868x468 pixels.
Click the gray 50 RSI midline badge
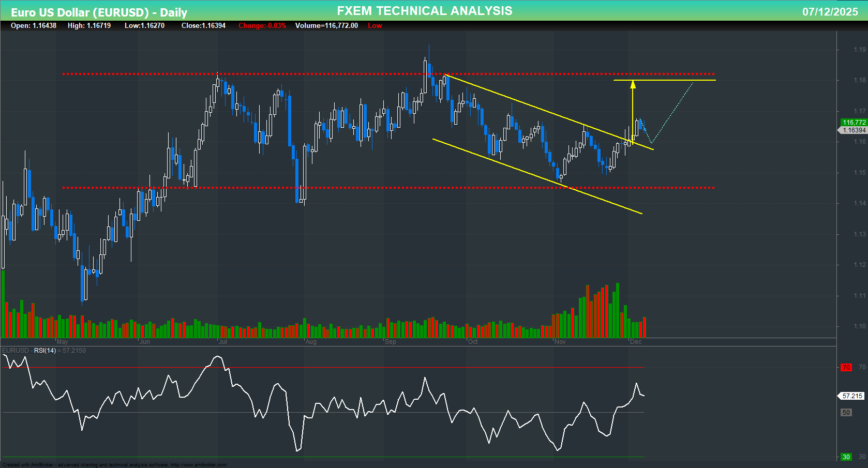846,413
